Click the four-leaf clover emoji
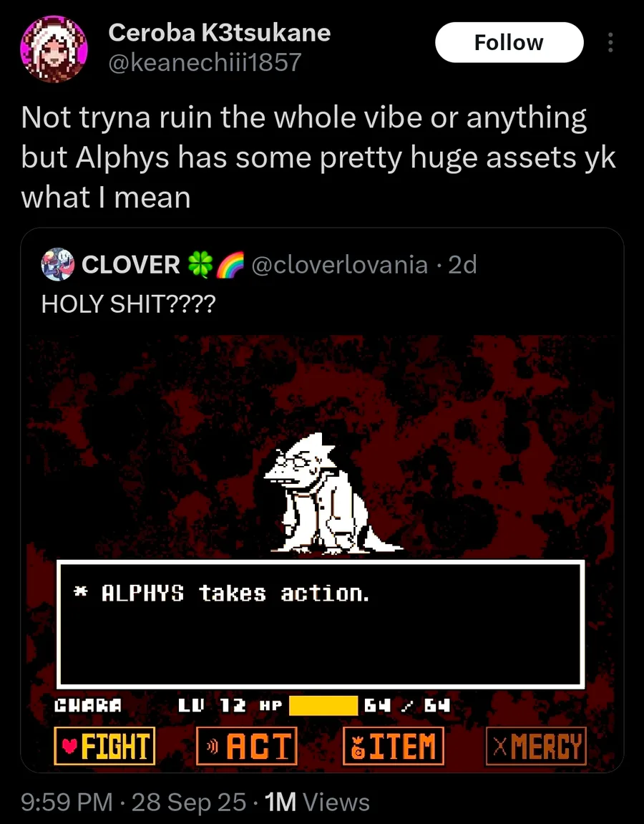 (200, 264)
